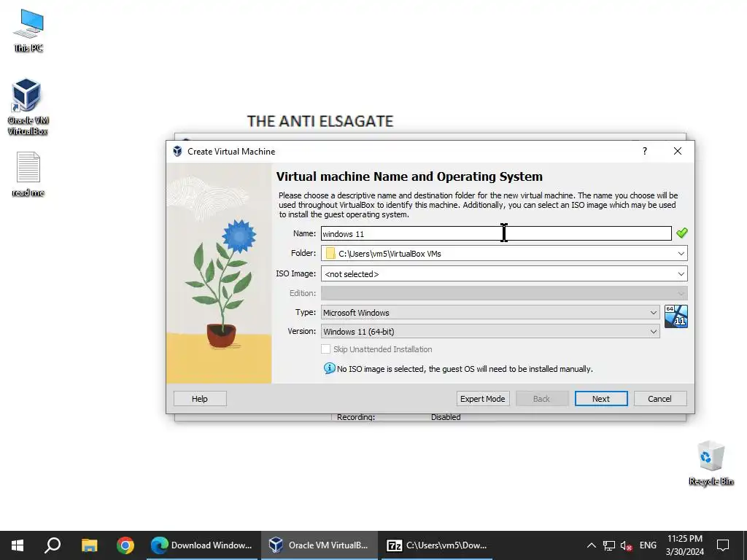Toggle Skip Unattended Installation checkbox

[326, 349]
